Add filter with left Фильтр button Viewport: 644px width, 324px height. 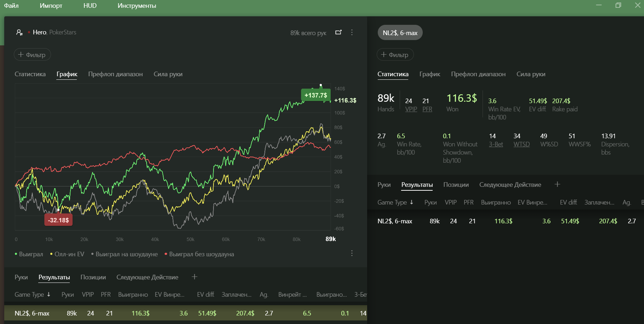pyautogui.click(x=32, y=55)
